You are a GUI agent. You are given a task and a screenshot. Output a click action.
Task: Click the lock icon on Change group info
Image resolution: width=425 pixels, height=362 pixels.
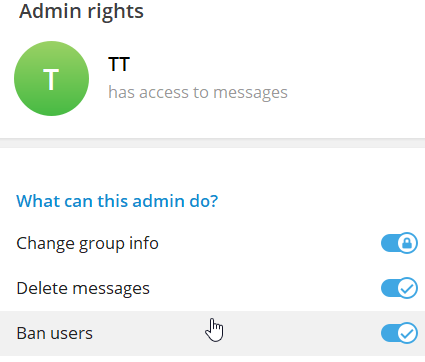pos(407,243)
